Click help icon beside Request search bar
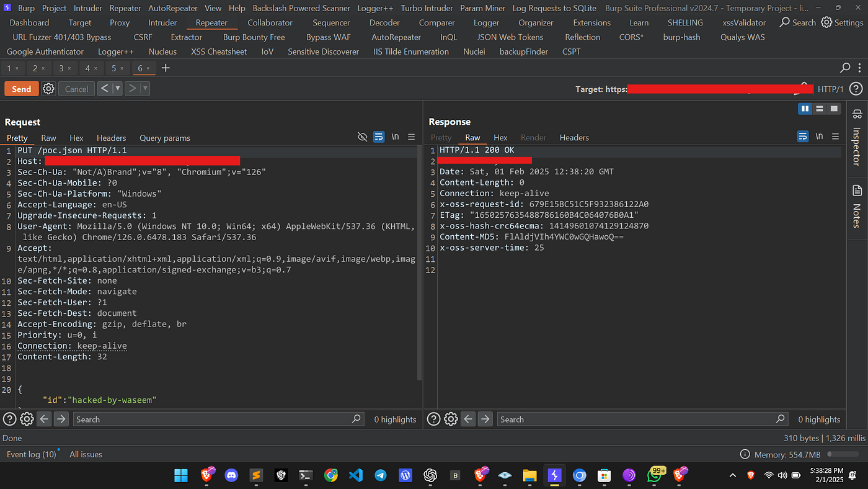 [x=10, y=419]
